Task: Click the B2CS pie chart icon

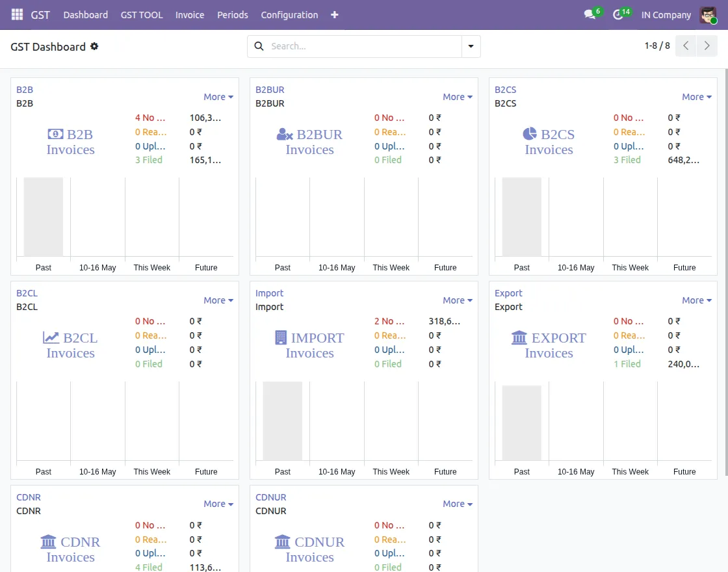Action: pos(529,134)
